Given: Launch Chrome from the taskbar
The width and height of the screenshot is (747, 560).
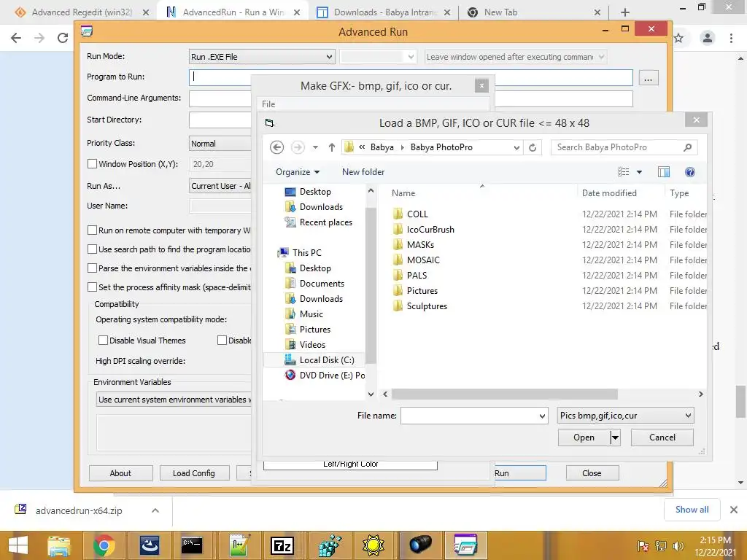Looking at the screenshot, I should click(x=104, y=545).
